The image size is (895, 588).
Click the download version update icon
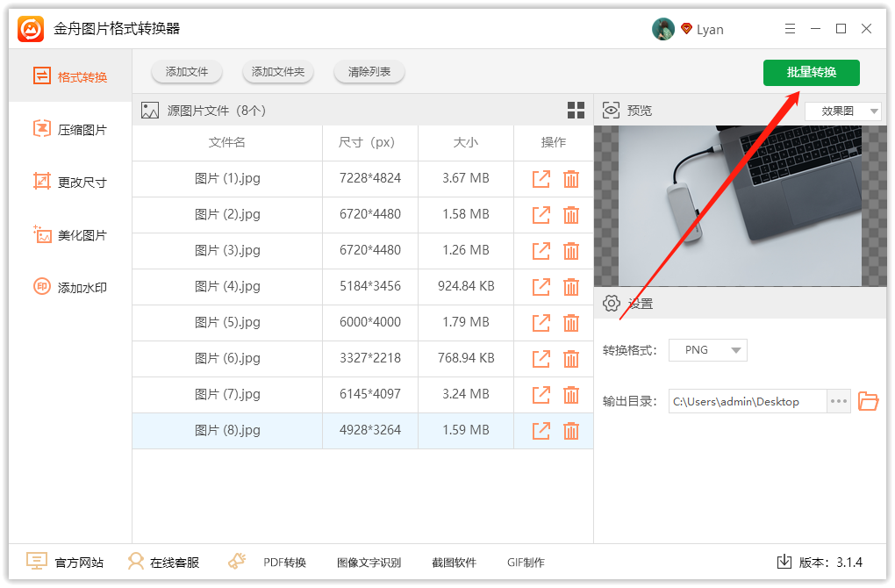[x=784, y=562]
